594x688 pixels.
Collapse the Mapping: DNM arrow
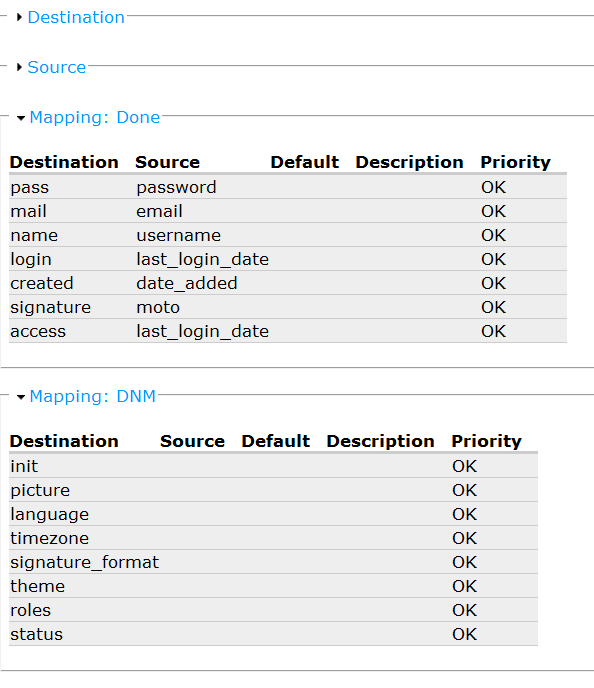pos(21,397)
